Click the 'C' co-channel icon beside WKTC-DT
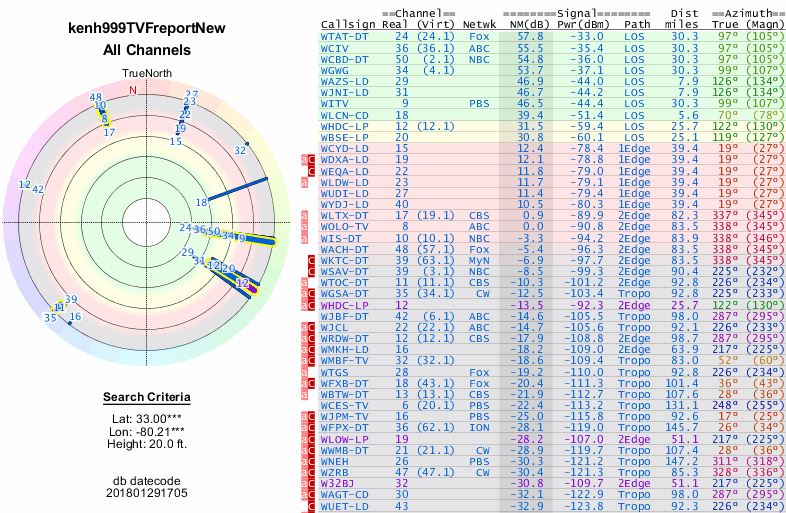 click(312, 260)
